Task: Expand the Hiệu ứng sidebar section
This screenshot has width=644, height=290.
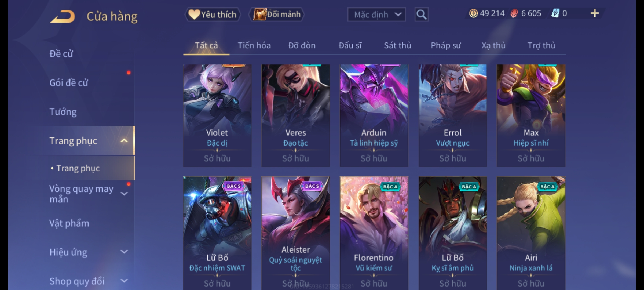Action: [x=124, y=252]
